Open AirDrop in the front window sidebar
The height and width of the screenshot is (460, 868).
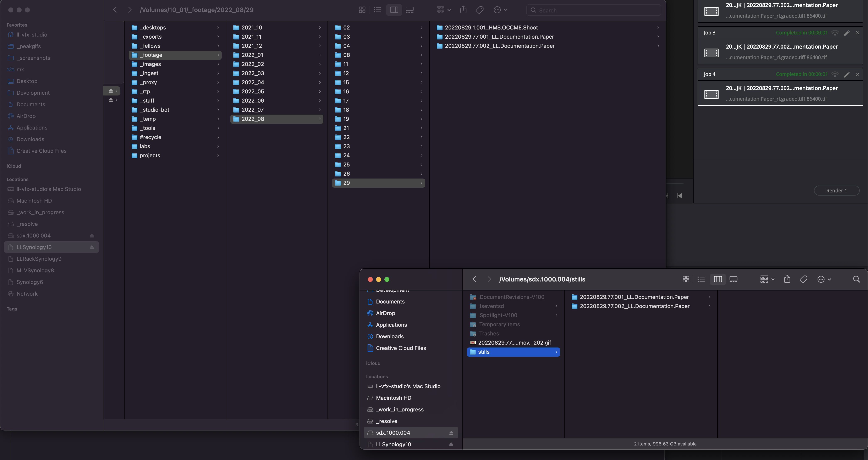[x=385, y=313]
